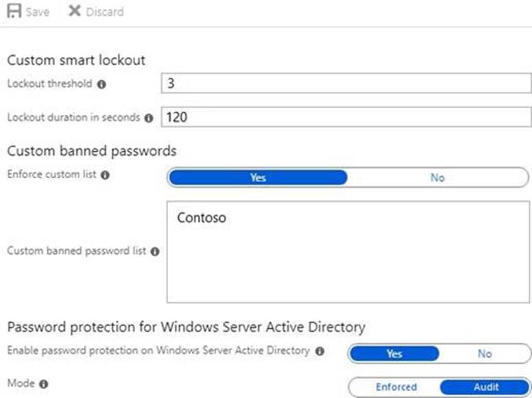Image resolution: width=532 pixels, height=398 pixels.
Task: Click the Discard X icon
Action: coord(75,12)
